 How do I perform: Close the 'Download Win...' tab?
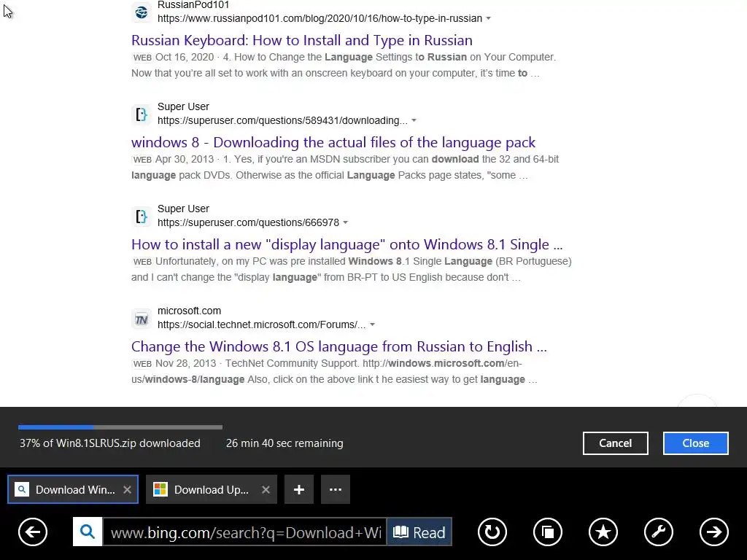127,489
